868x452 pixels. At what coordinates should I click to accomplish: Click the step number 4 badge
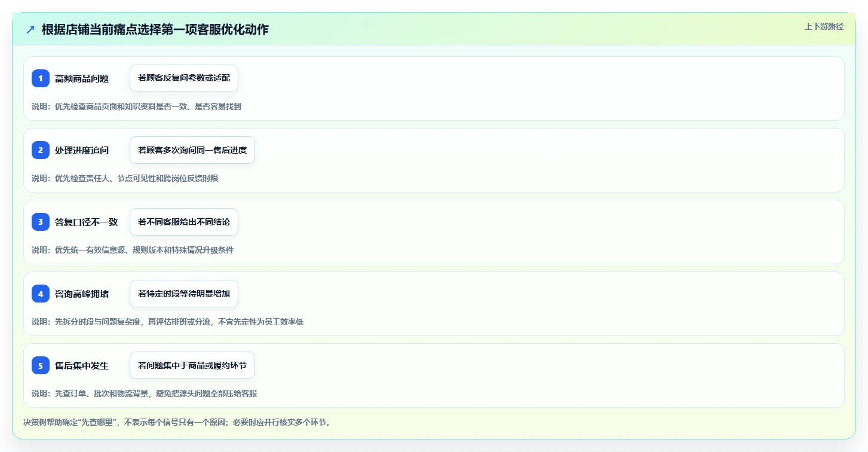tap(41, 294)
